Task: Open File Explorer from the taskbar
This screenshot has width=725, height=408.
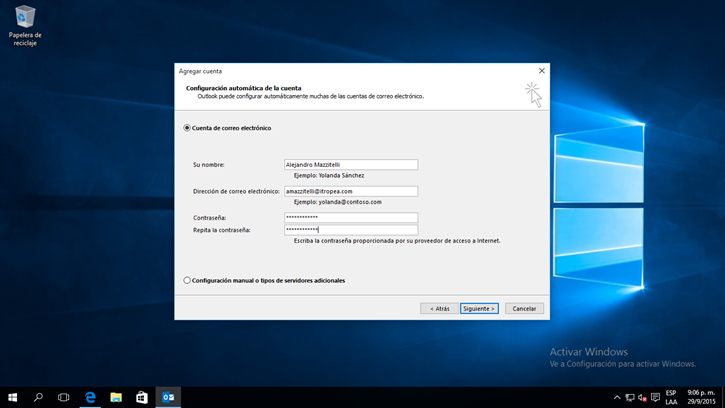Action: pos(116,397)
